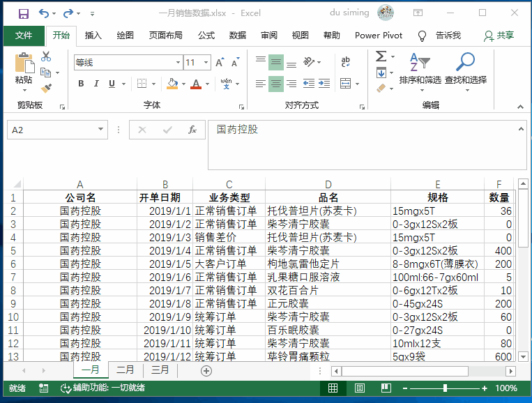The image size is (532, 403).
Task: Click the 文件 file button
Action: click(x=24, y=36)
